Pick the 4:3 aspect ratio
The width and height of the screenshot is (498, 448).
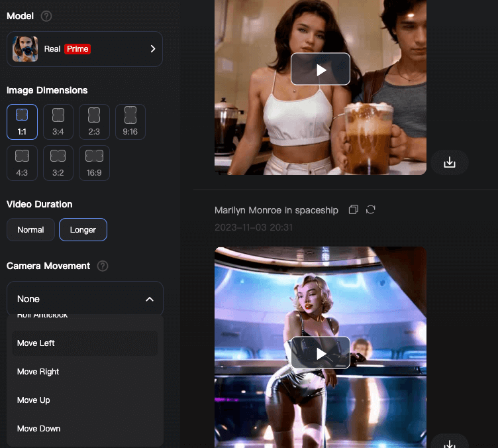22,163
